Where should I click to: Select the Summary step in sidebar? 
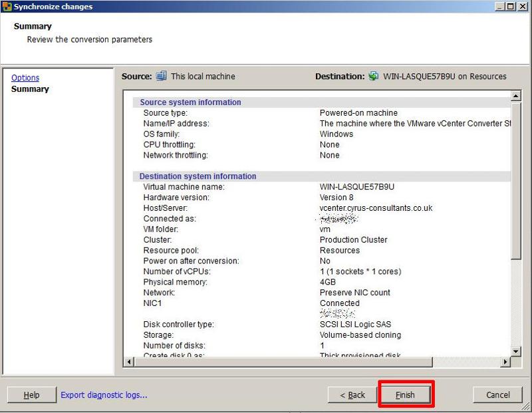[30, 89]
